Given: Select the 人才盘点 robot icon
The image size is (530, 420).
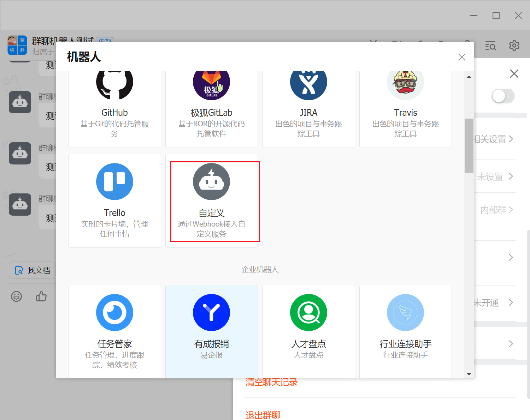Looking at the screenshot, I should (x=308, y=312).
